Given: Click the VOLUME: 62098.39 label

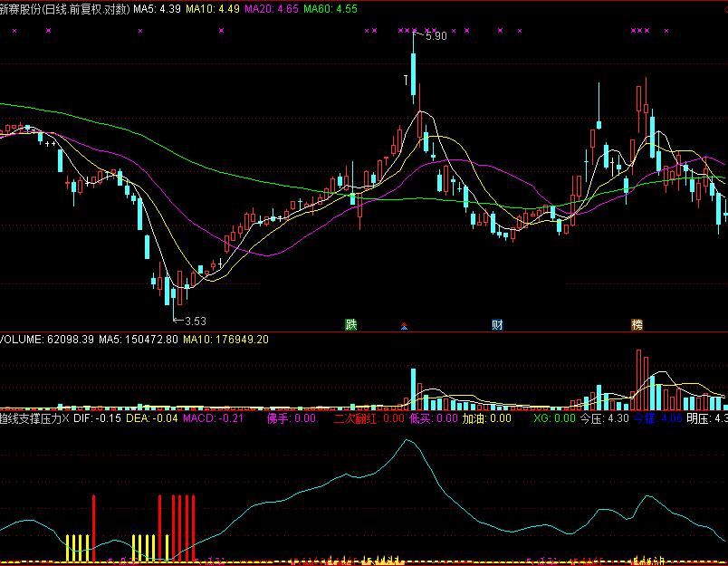Looking at the screenshot, I should [x=47, y=340].
